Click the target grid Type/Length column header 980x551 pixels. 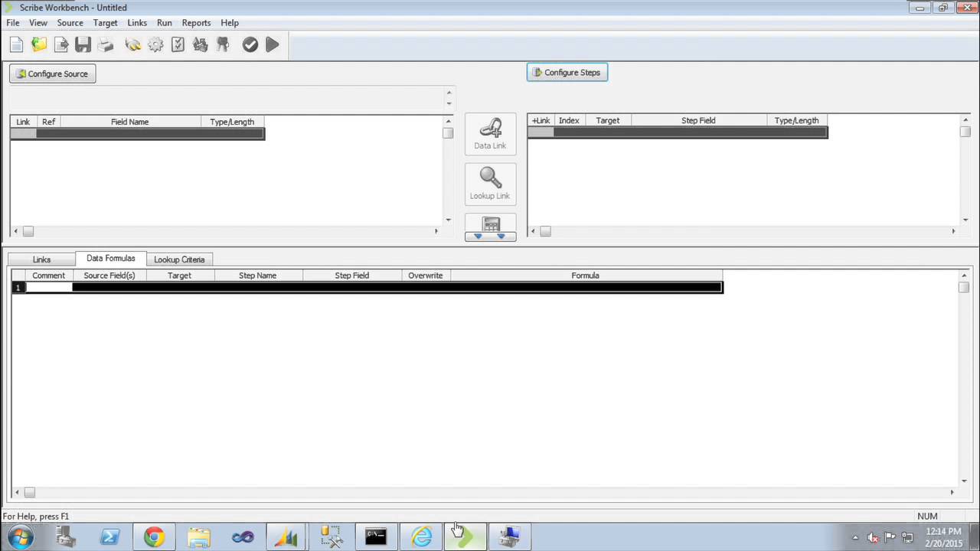[x=796, y=120]
